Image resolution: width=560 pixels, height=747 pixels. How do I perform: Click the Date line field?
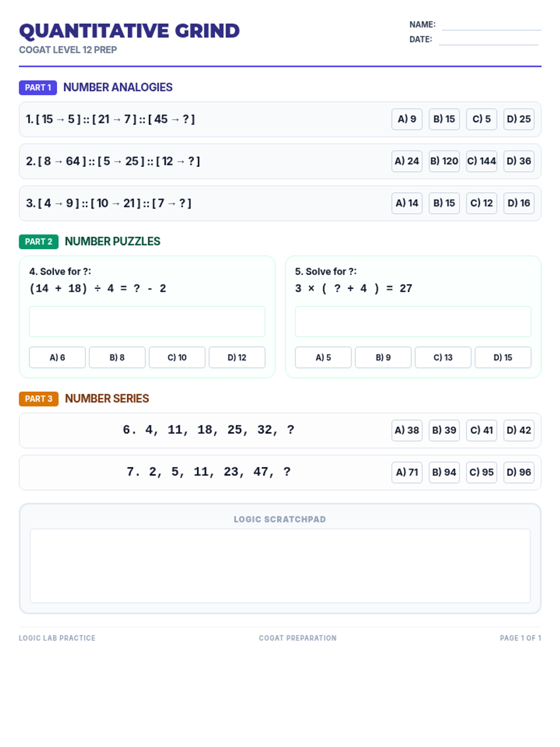488,40
